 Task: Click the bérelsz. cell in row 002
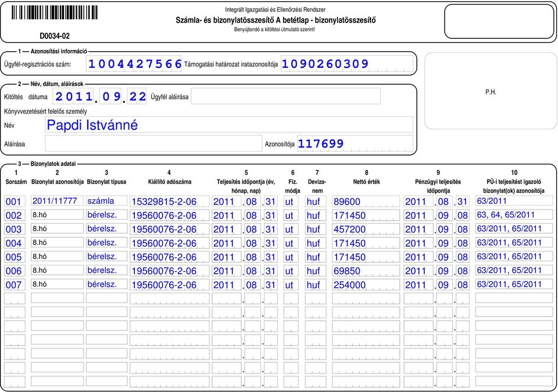click(x=107, y=214)
